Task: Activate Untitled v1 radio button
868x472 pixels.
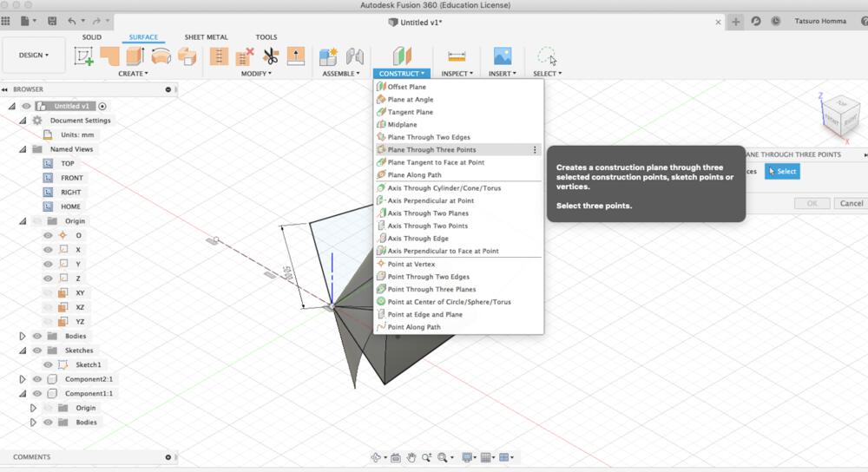Action: (102, 106)
